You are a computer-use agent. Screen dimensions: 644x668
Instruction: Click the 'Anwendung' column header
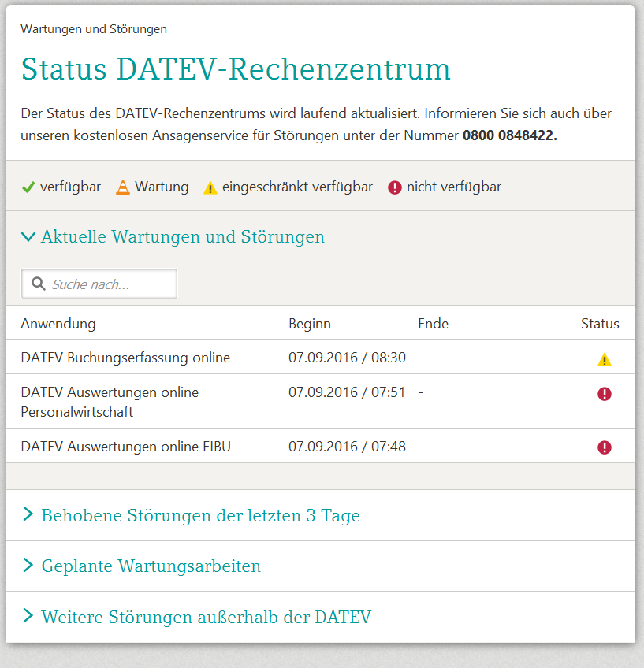point(58,324)
